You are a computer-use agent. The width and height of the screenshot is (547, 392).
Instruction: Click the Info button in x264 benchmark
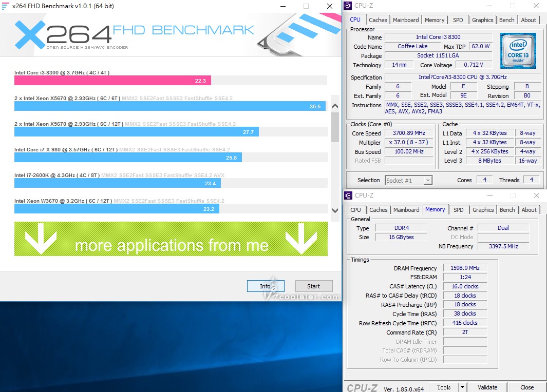[266, 286]
